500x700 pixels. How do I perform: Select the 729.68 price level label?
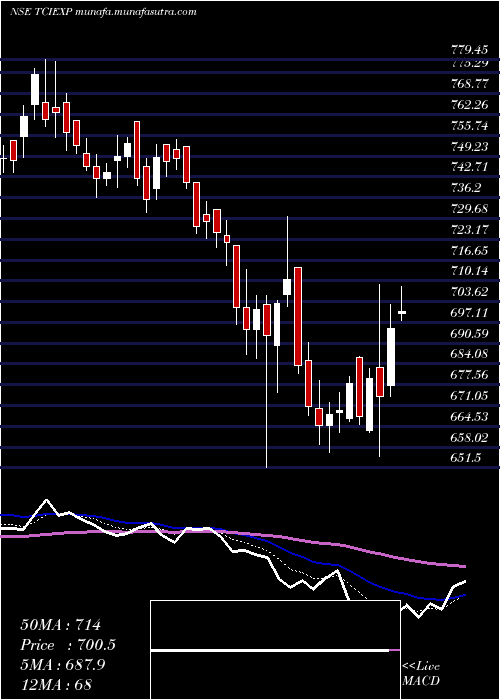pos(469,208)
